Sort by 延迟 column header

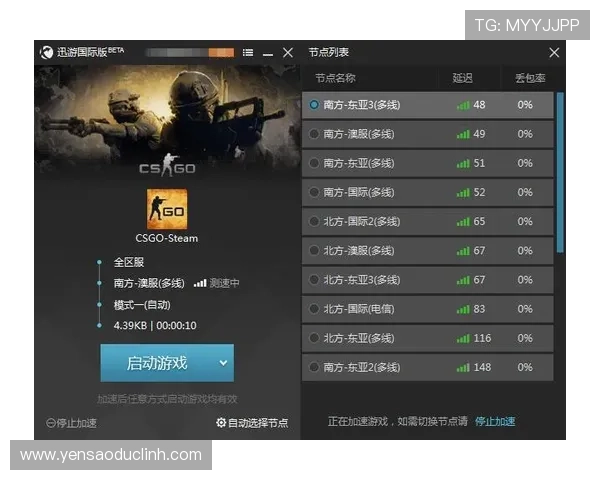pyautogui.click(x=462, y=78)
